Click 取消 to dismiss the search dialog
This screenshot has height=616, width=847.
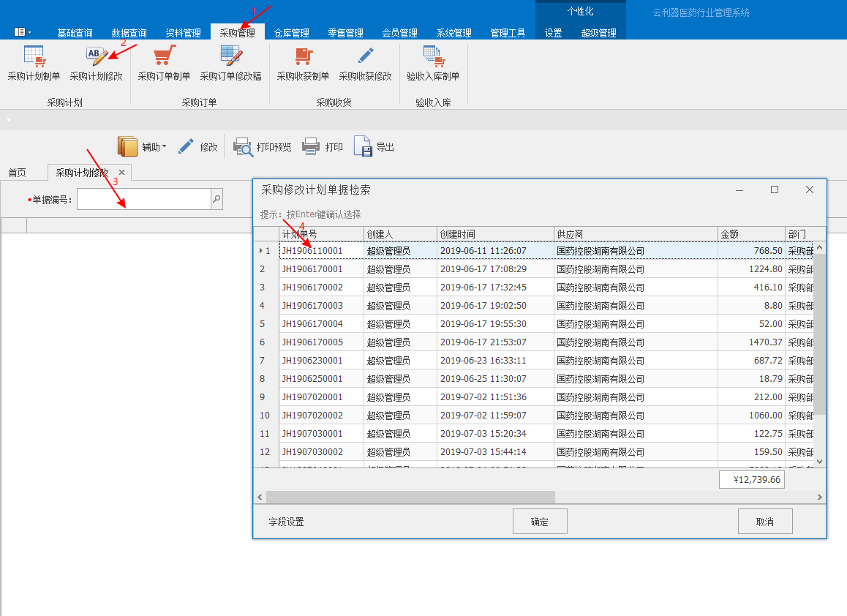click(764, 522)
